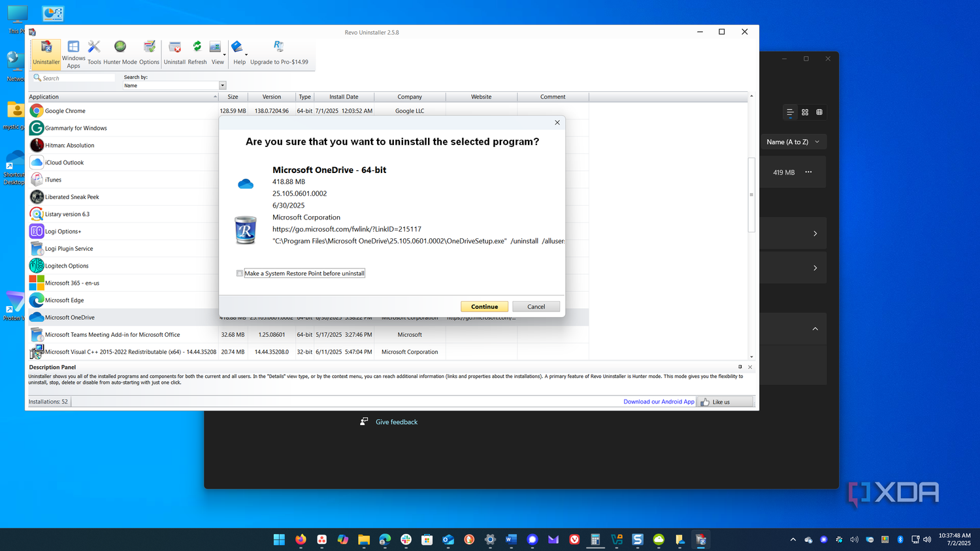
Task: Select Logi Plugin Service entry
Action: coord(123,249)
